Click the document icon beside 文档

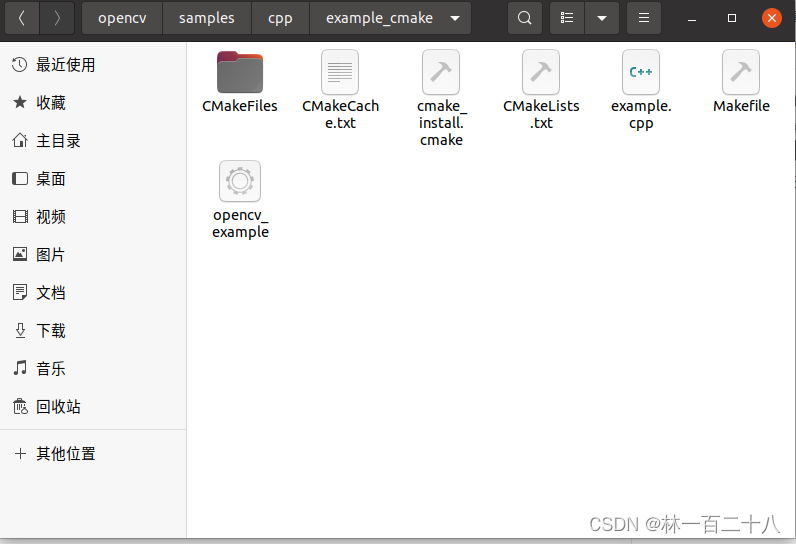point(20,292)
